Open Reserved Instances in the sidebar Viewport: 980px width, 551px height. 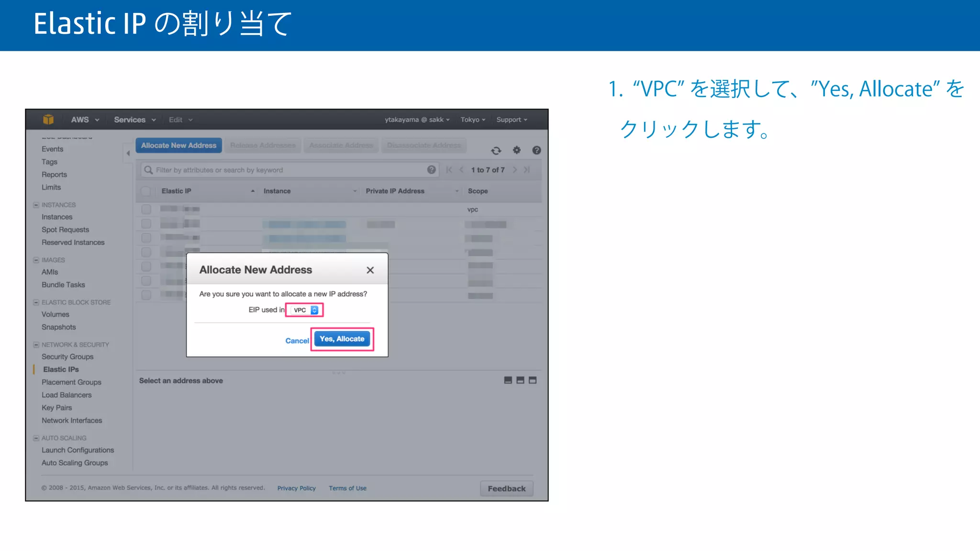tap(73, 242)
